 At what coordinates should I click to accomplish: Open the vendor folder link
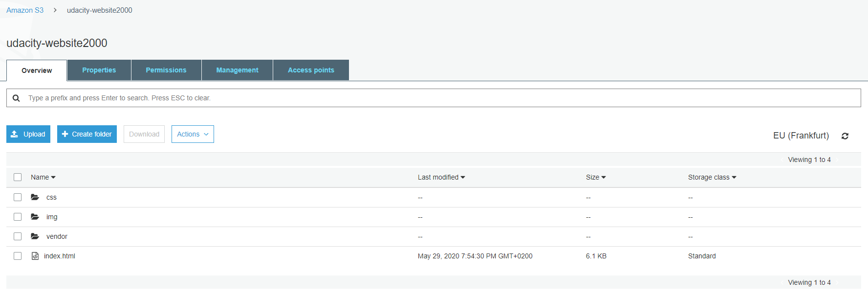[57, 236]
